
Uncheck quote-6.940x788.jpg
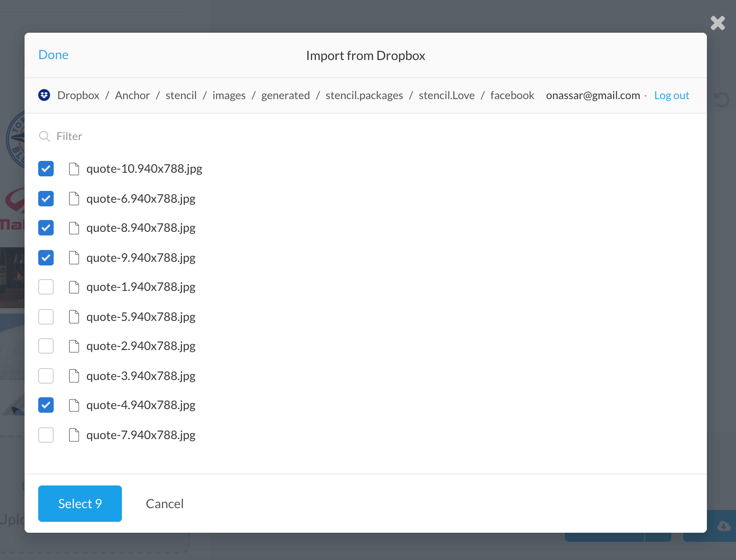point(45,198)
